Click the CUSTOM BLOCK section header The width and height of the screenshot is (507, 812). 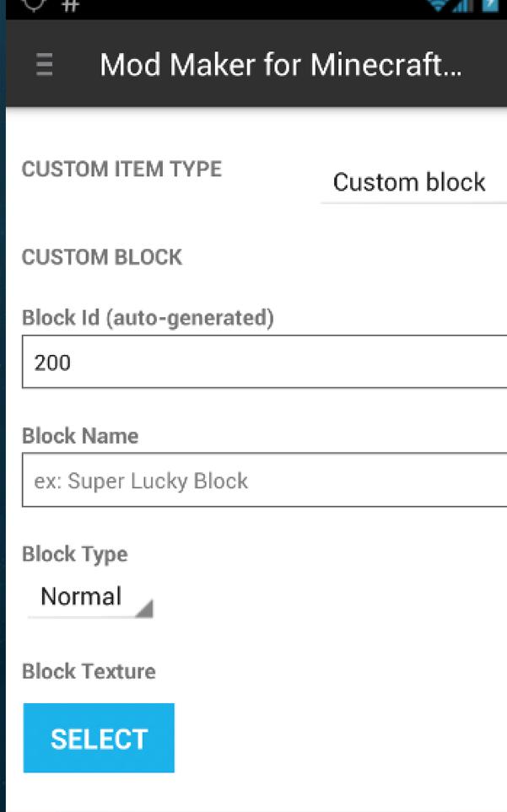[101, 257]
